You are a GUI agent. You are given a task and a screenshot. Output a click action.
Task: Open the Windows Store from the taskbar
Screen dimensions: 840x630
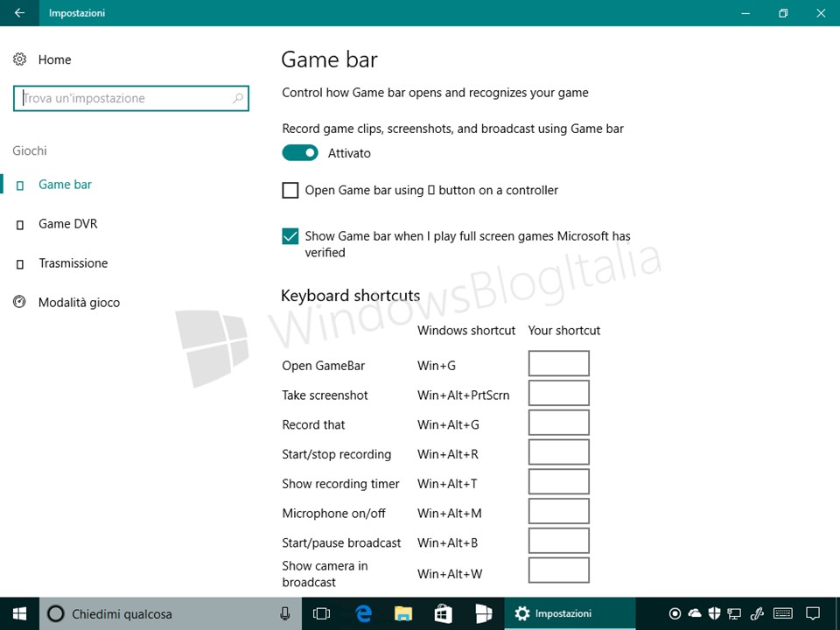click(x=443, y=613)
